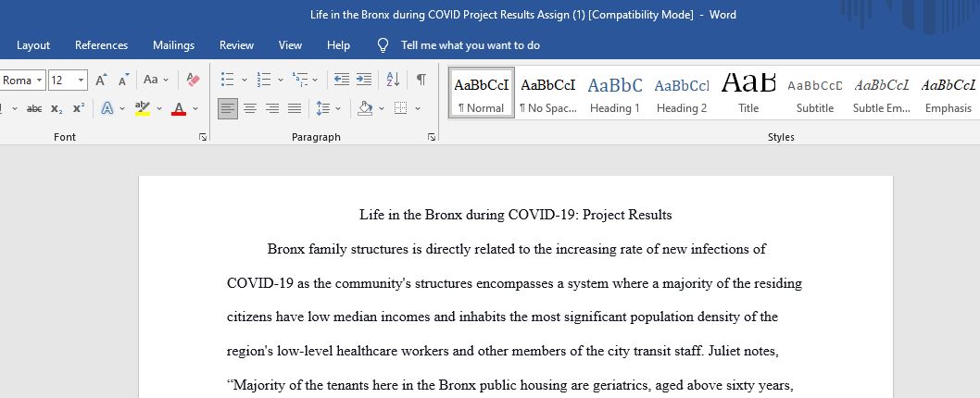Image resolution: width=980 pixels, height=398 pixels.
Task: Apply the Emphasis style
Action: pos(949,93)
